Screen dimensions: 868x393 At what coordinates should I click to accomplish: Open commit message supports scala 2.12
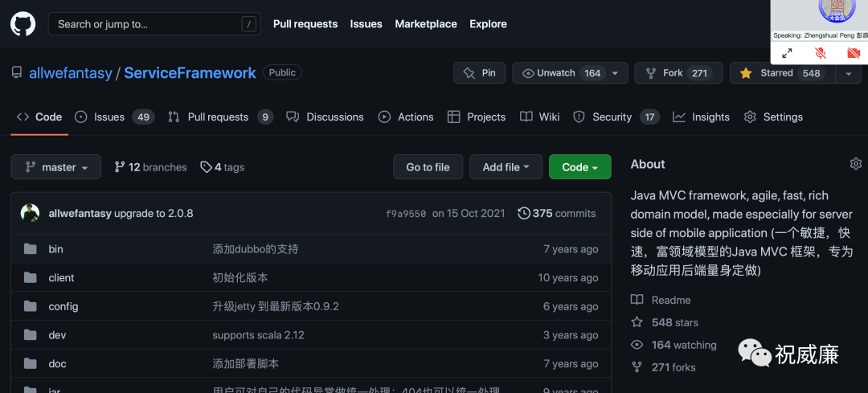[259, 335]
